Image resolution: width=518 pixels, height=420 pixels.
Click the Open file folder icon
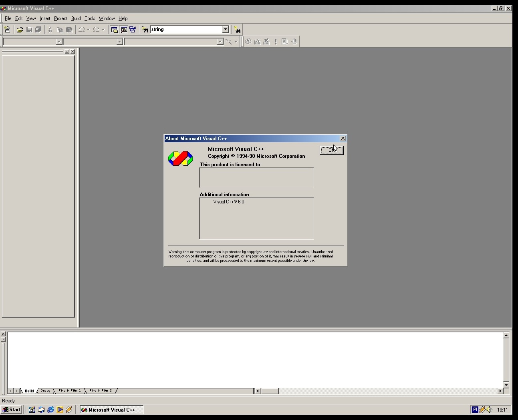[20, 30]
